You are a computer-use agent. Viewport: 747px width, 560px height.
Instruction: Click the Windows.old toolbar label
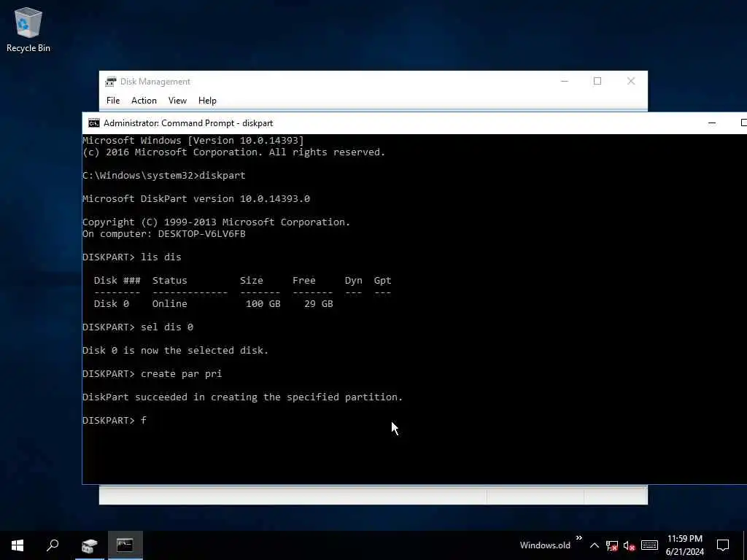(x=545, y=545)
